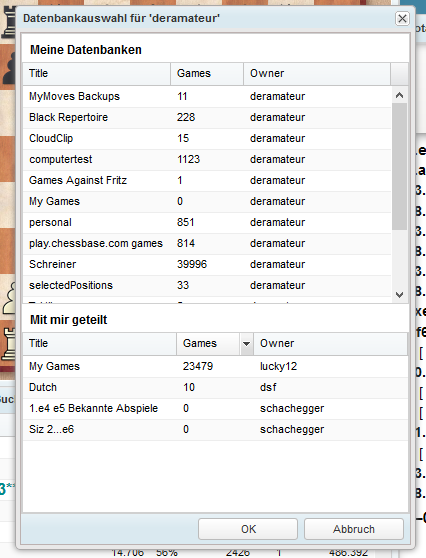
Task: Click the vertical scrollbar thumb in Meine Datenbanken
Action: click(x=399, y=167)
